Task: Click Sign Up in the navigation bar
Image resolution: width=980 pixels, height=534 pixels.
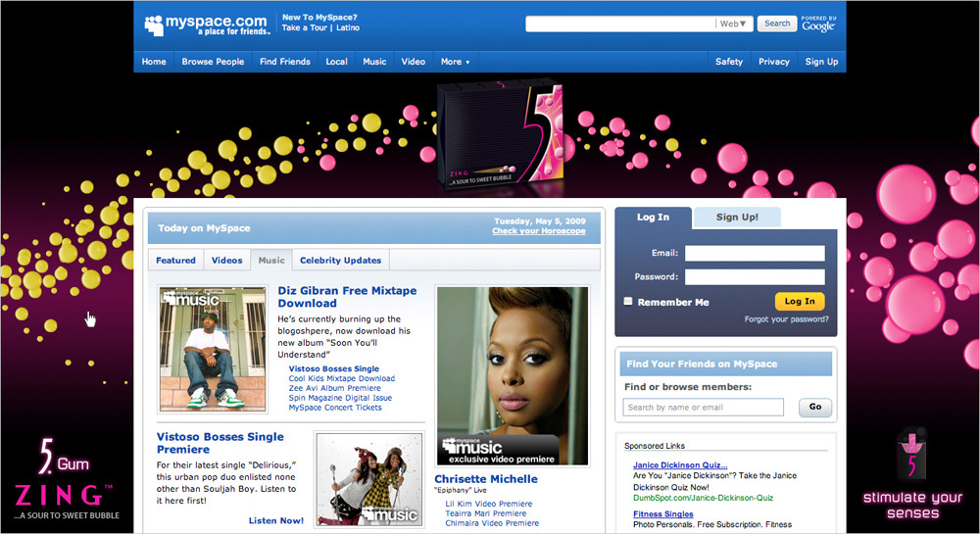Action: pyautogui.click(x=821, y=62)
